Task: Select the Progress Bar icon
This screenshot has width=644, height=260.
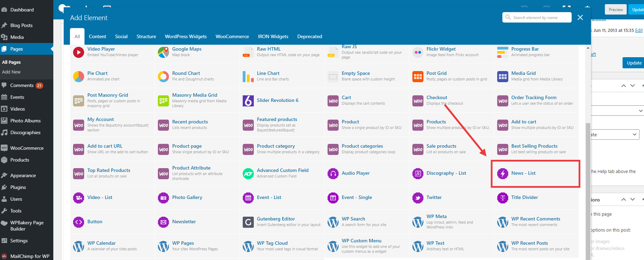Action: [x=503, y=52]
